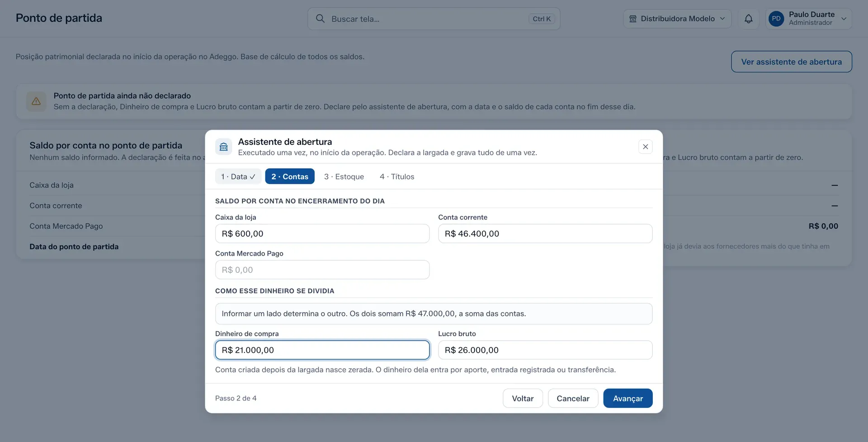Click the warning triangle icon
The height and width of the screenshot is (442, 868).
(36, 101)
